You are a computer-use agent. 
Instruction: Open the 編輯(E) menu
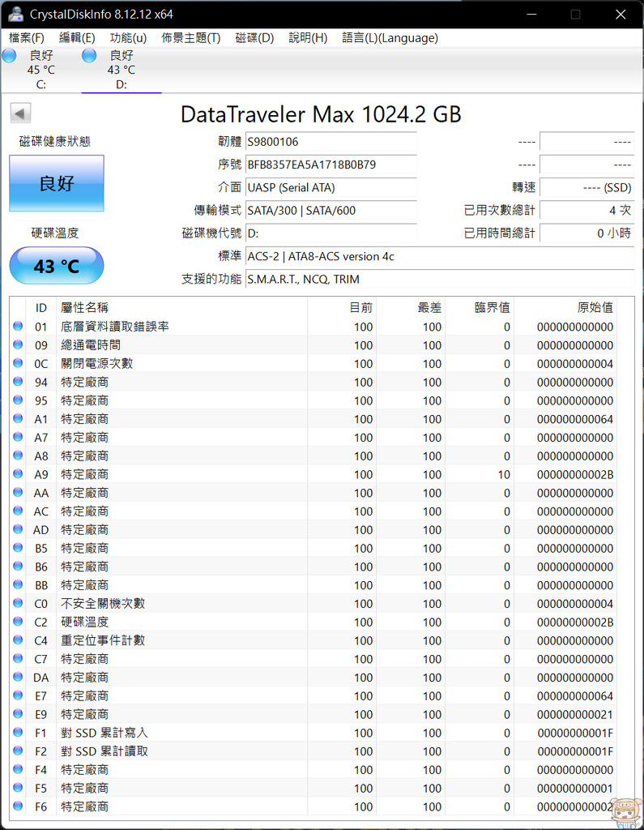77,37
